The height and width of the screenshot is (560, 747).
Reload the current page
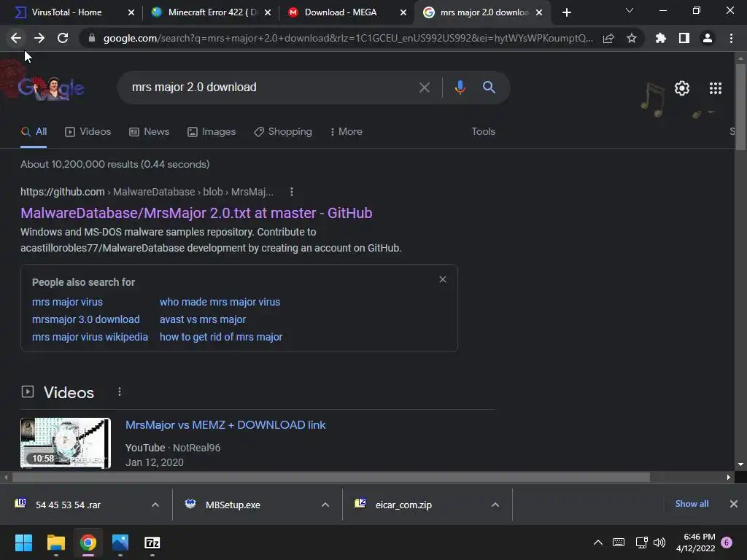coord(63,38)
